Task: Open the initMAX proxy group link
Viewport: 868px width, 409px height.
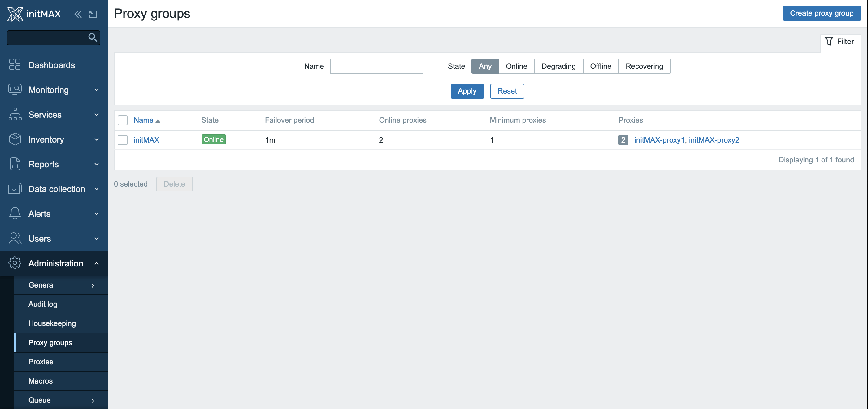Action: point(146,140)
